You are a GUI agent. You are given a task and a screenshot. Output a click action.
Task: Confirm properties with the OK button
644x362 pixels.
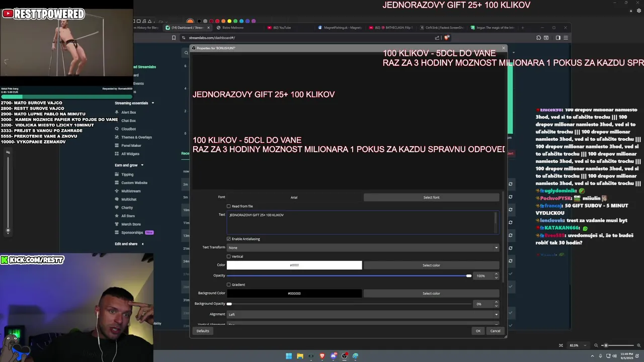click(478, 331)
